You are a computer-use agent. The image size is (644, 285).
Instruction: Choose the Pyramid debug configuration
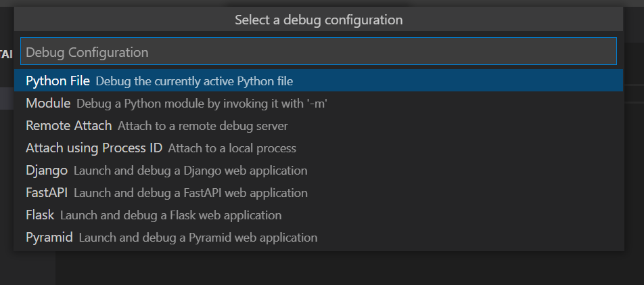tap(319, 237)
